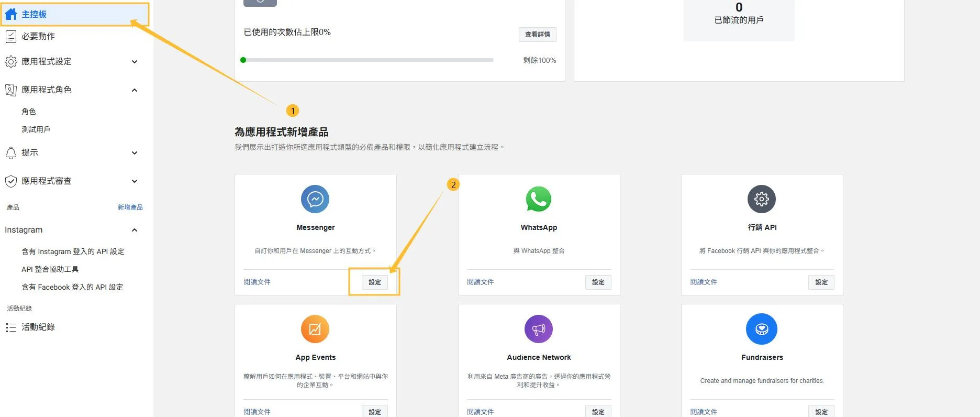Click the Audience Network megaphone icon

[539, 329]
